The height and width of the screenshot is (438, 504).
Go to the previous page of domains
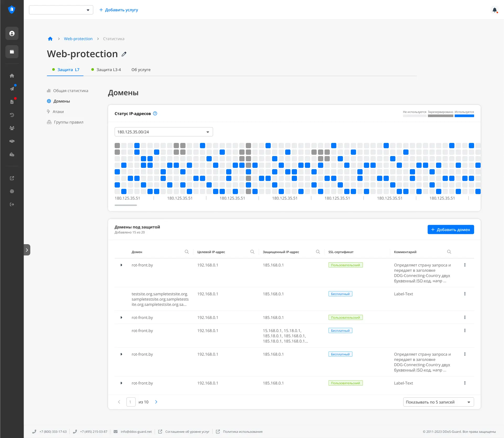119,402
